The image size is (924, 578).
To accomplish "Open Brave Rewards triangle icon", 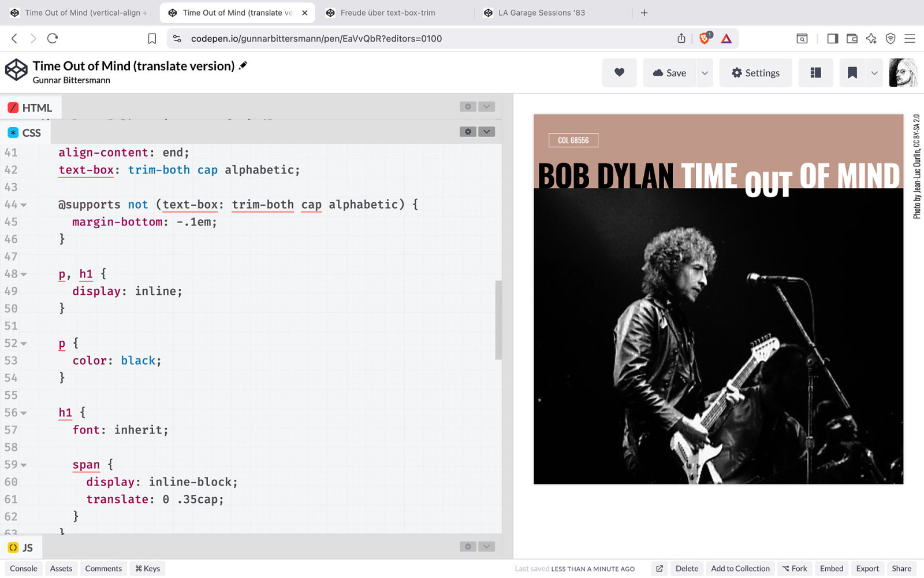I will click(x=726, y=39).
